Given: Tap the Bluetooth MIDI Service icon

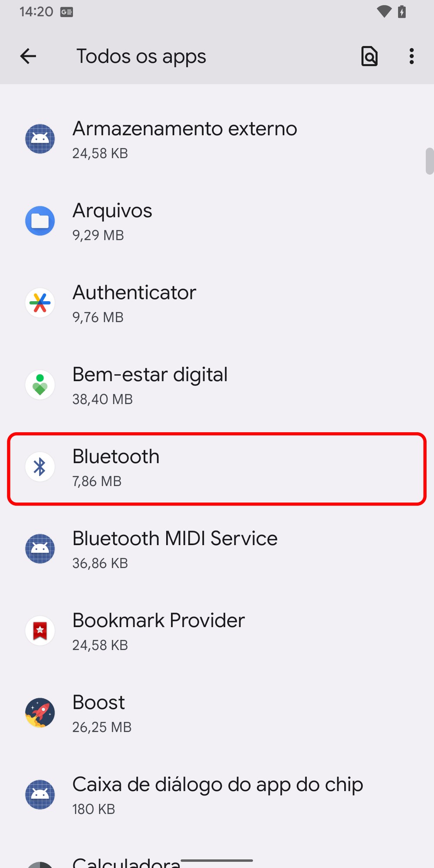Looking at the screenshot, I should (40, 549).
